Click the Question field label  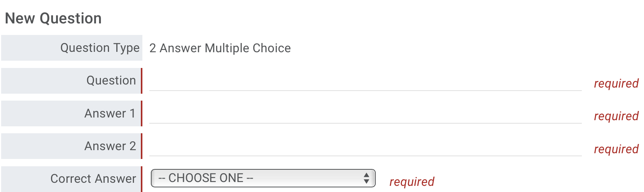(x=111, y=81)
